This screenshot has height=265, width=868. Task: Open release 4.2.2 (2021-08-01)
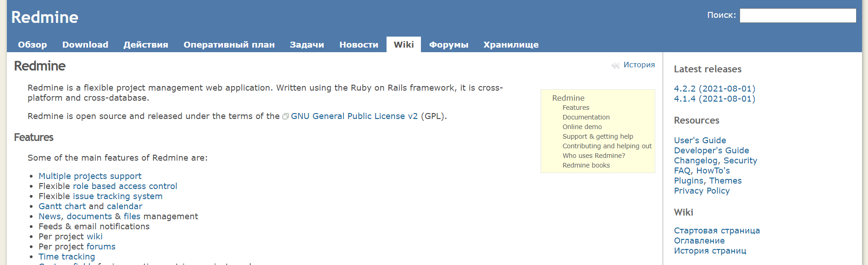point(714,89)
